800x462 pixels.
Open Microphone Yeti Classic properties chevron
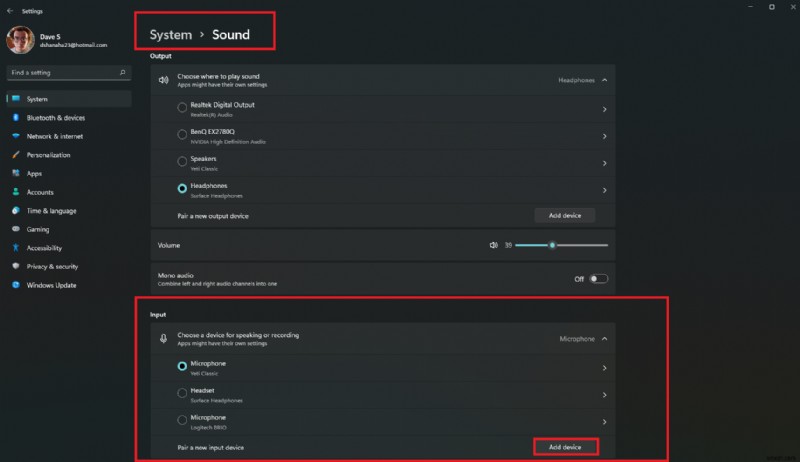(605, 368)
